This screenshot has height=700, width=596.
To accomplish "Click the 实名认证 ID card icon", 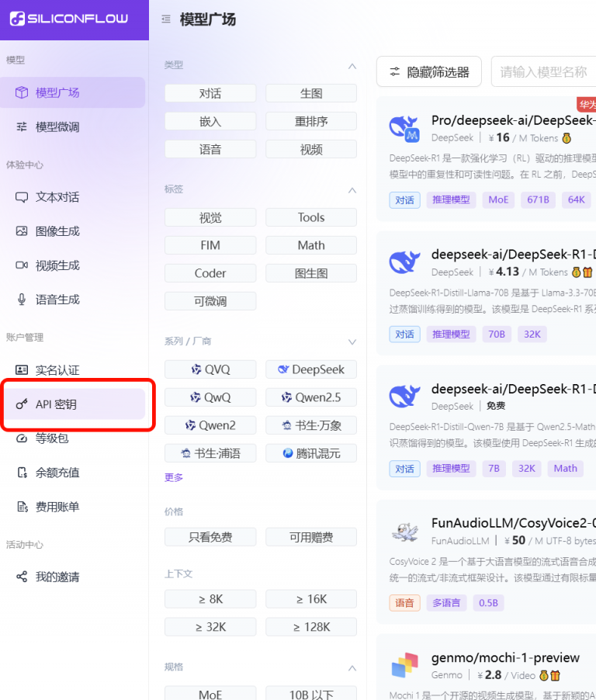I will [x=22, y=369].
